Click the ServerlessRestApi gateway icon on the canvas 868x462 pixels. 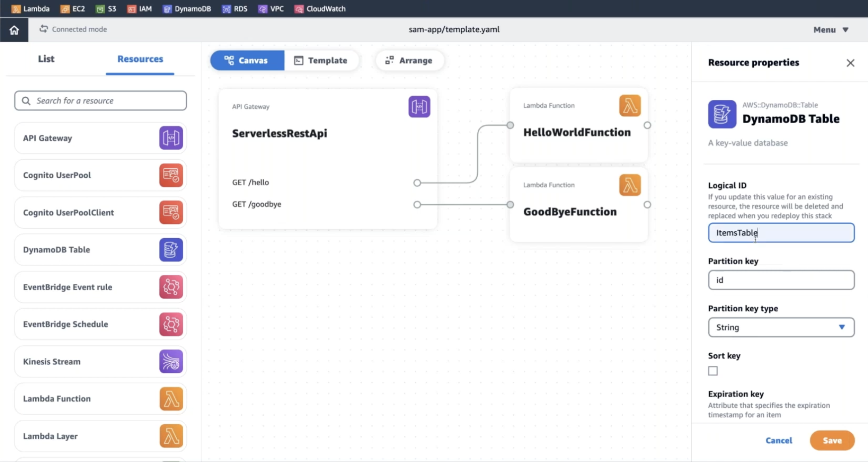419,107
